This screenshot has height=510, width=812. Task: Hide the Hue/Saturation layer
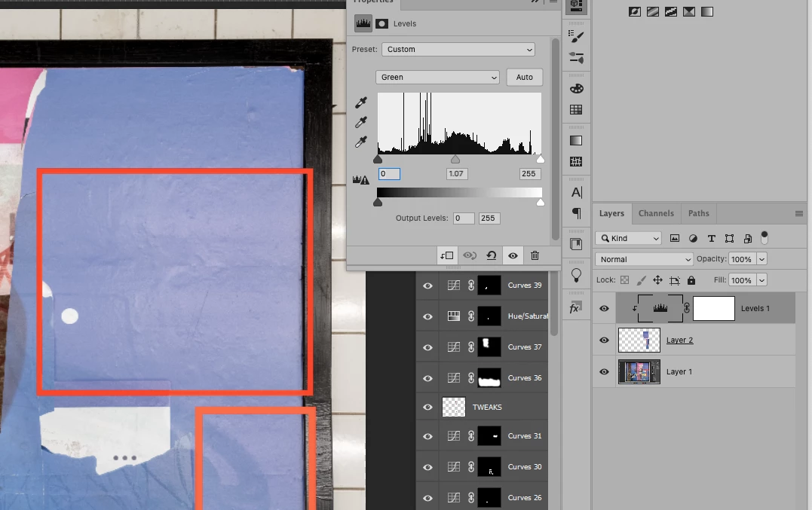(427, 316)
